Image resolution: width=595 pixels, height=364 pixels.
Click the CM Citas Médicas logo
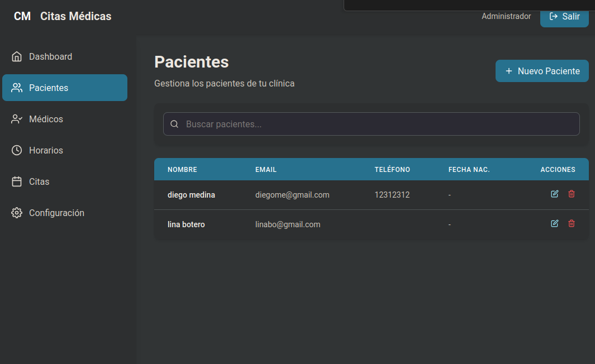point(63,16)
